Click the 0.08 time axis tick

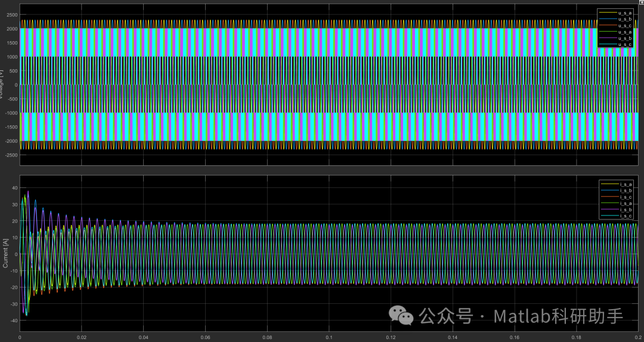click(267, 337)
